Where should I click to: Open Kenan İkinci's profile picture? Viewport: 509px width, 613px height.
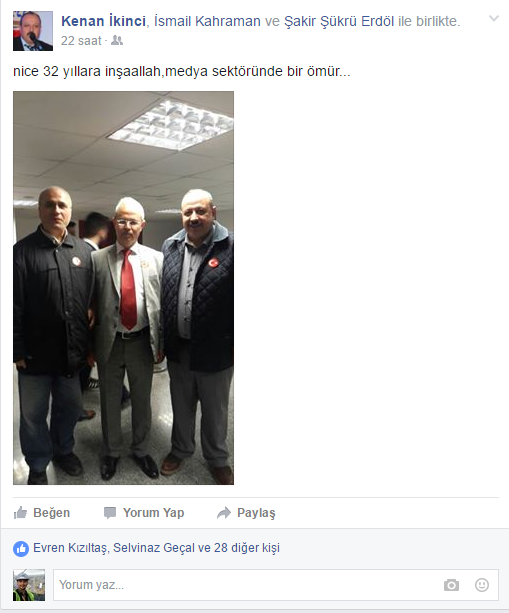[33, 31]
